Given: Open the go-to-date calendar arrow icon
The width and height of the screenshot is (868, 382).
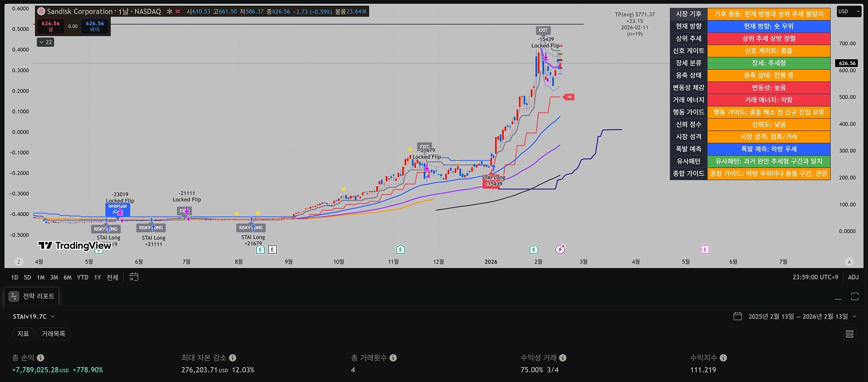Looking at the screenshot, I should (134, 277).
